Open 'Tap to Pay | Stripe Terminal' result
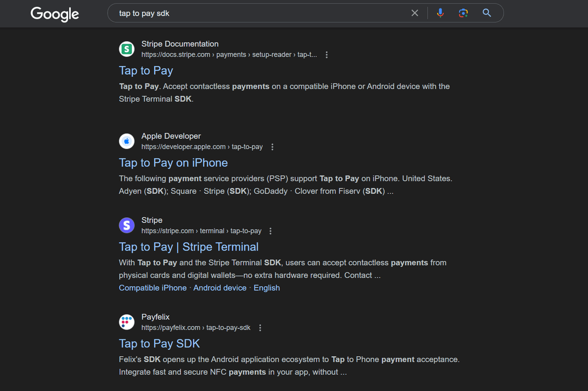This screenshot has width=588, height=391. click(188, 247)
